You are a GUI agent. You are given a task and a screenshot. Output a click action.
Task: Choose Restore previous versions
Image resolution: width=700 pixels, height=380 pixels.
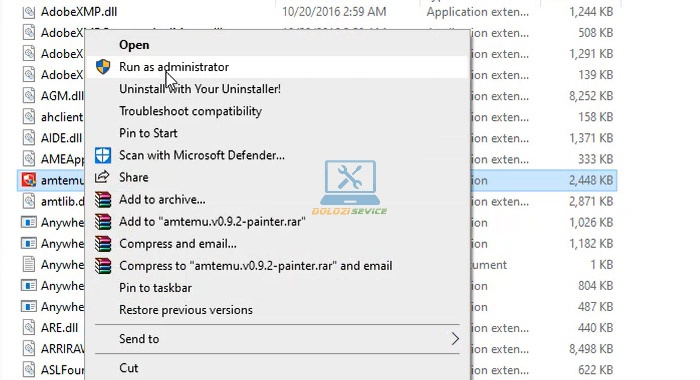[186, 310]
